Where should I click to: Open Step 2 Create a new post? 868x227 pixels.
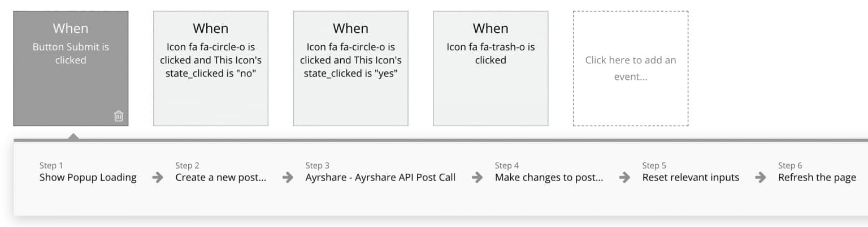[221, 172]
